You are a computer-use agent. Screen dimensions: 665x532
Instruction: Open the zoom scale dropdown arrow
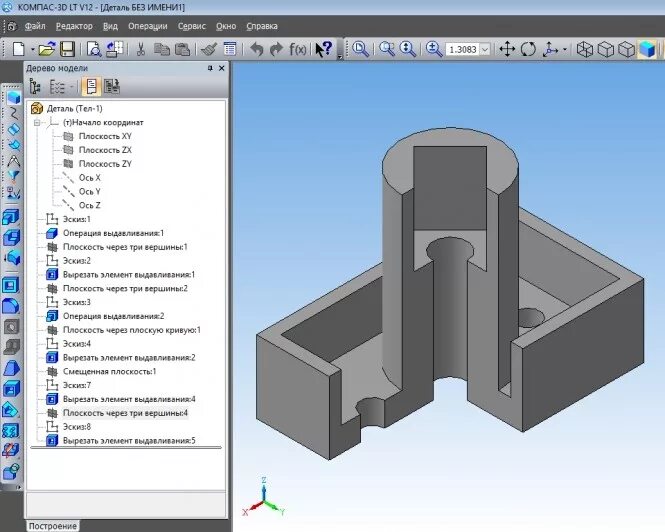click(x=485, y=49)
